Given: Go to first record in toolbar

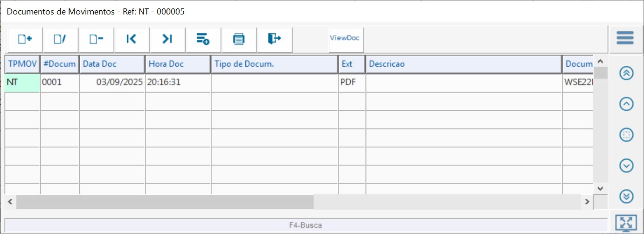Looking at the screenshot, I should 132,40.
